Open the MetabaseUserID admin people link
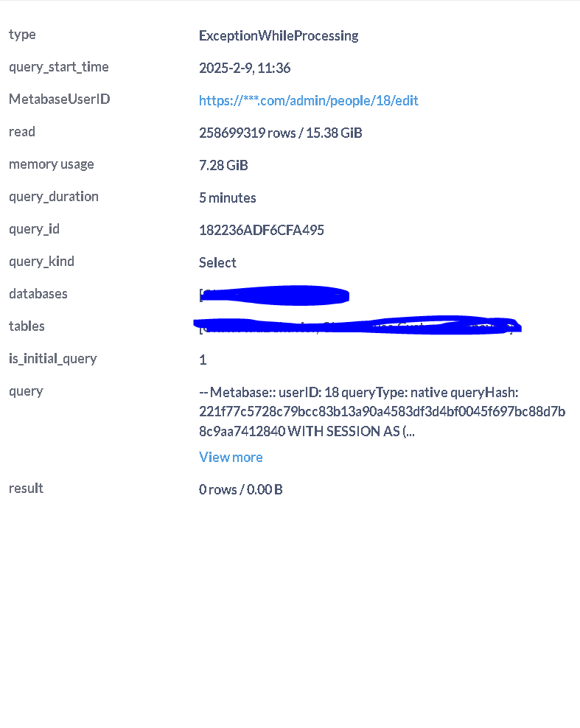Viewport: 580px width, 728px height. point(308,100)
